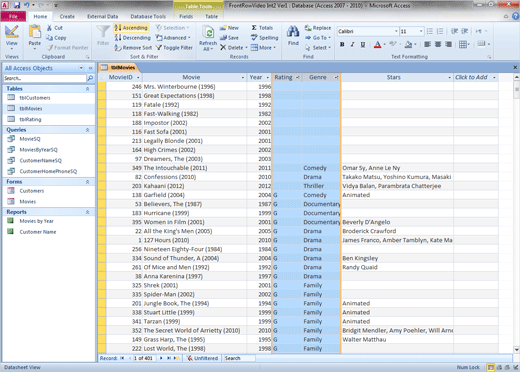Open Gridlines options button
Screen dimensions: 520x372
point(464,44)
